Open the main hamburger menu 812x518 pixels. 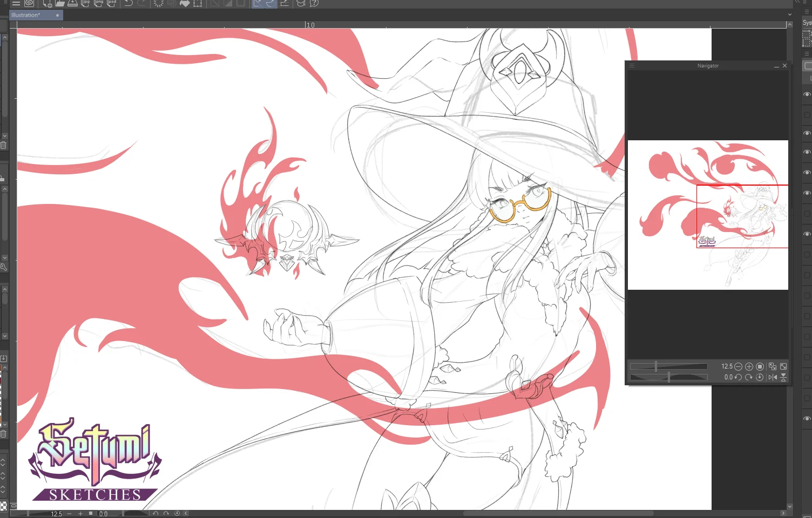tap(16, 3)
